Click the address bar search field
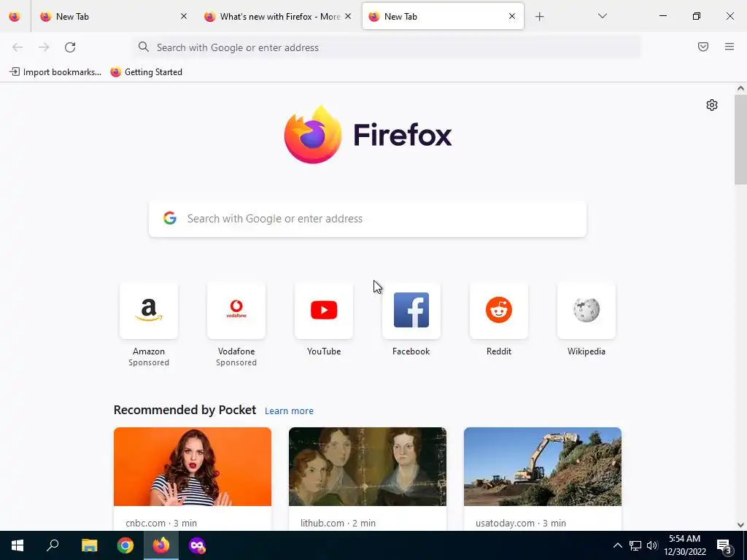 coord(386,47)
